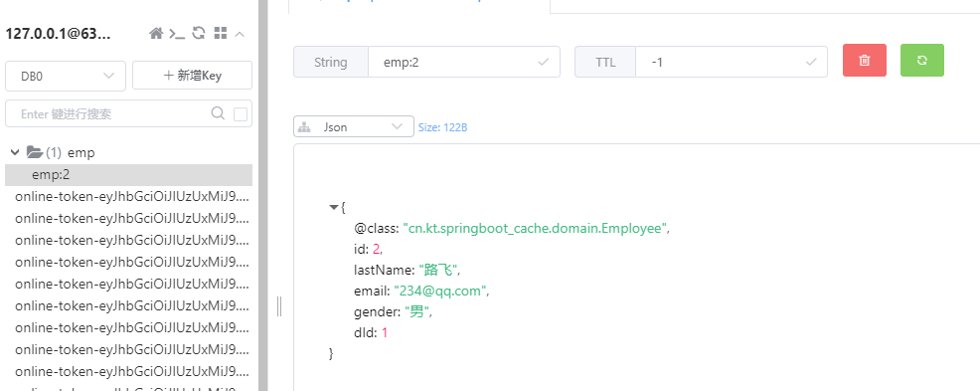Select the emp:2 key in tree
This screenshot has height=391, width=980.
129,175
